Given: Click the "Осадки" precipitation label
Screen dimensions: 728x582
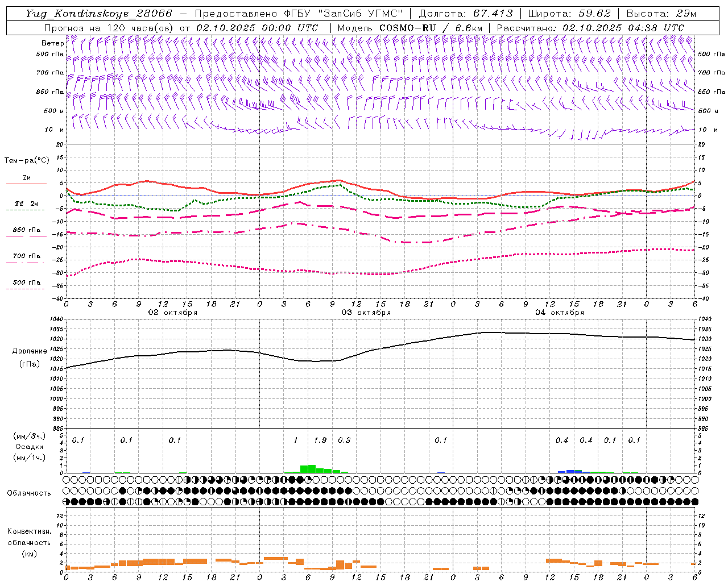Looking at the screenshot, I should point(29,447).
